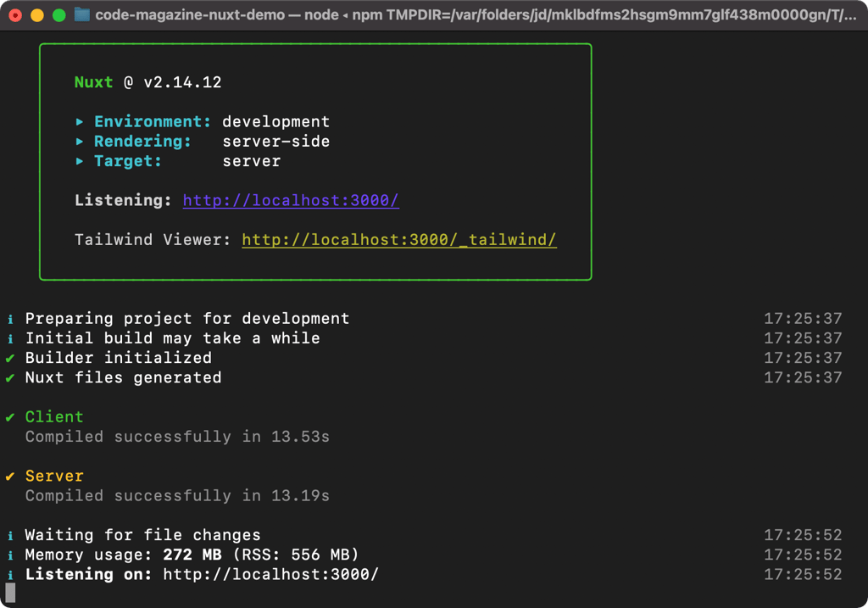868x608 pixels.
Task: Click info icon beside Preparing project
Action: tap(10, 319)
